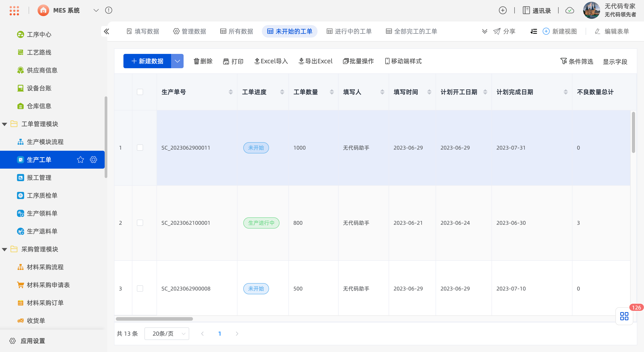Collapse sidebar with double-chevron icon

click(x=106, y=31)
